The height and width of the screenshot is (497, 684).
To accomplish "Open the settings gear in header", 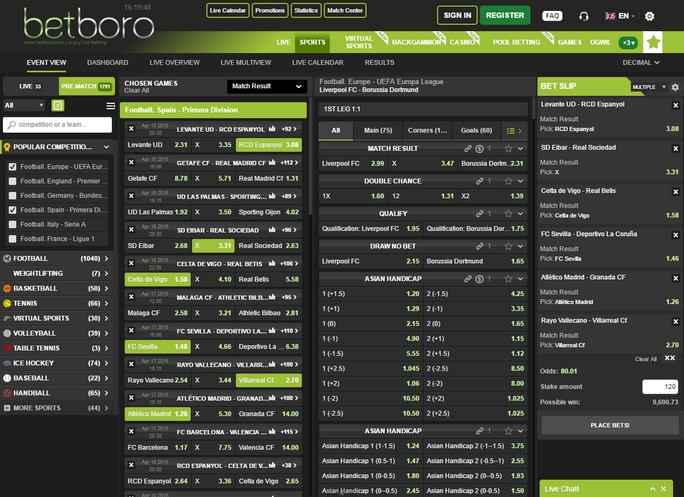I will click(x=649, y=16).
